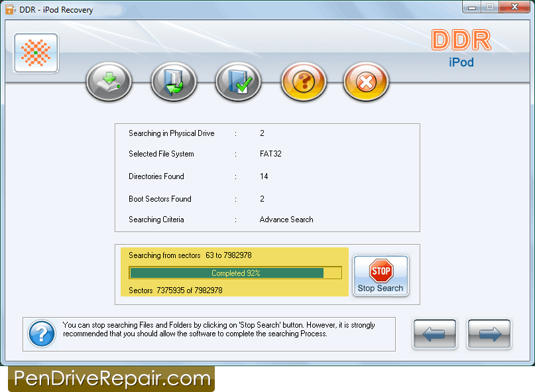Minimize the DDR iPod Recovery window

pos(472,7)
